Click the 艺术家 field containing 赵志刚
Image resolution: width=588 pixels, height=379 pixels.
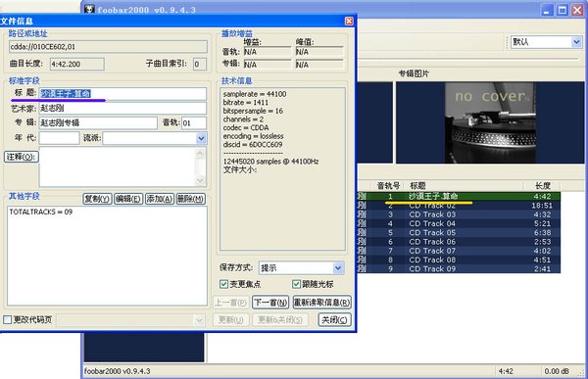(x=122, y=109)
